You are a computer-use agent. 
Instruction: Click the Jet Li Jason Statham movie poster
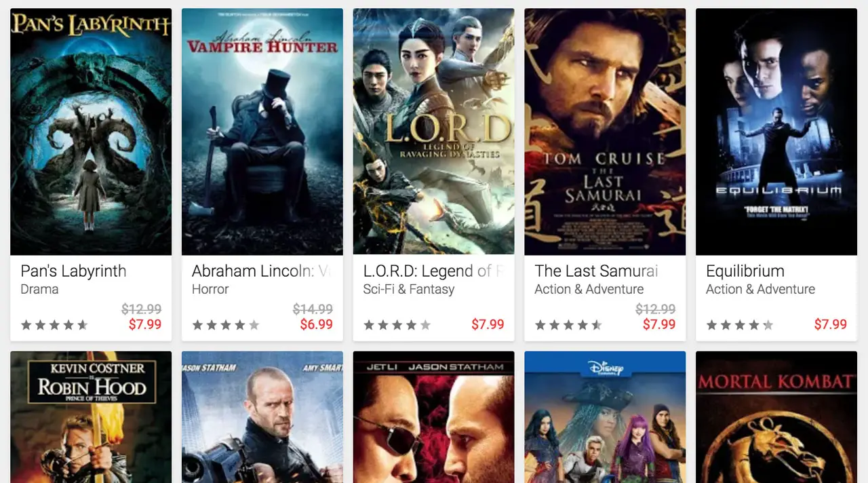[x=433, y=417]
